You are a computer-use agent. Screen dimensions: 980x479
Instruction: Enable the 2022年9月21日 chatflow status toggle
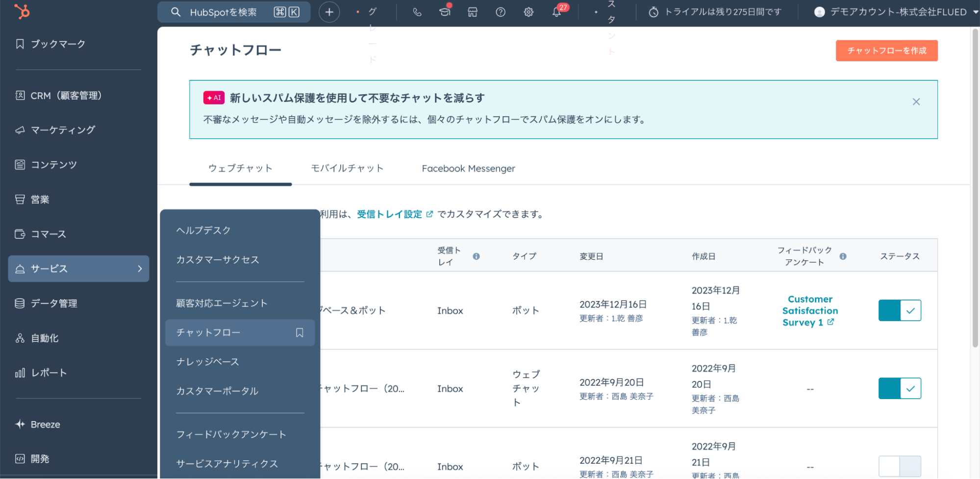click(x=900, y=466)
